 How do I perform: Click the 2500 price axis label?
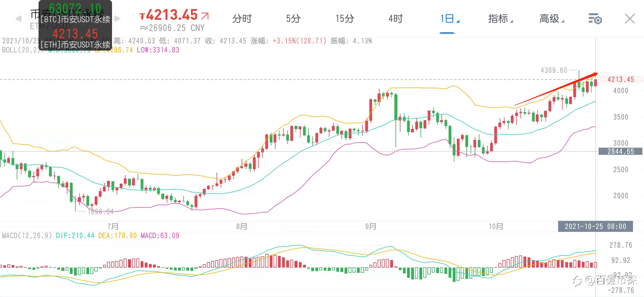click(621, 170)
